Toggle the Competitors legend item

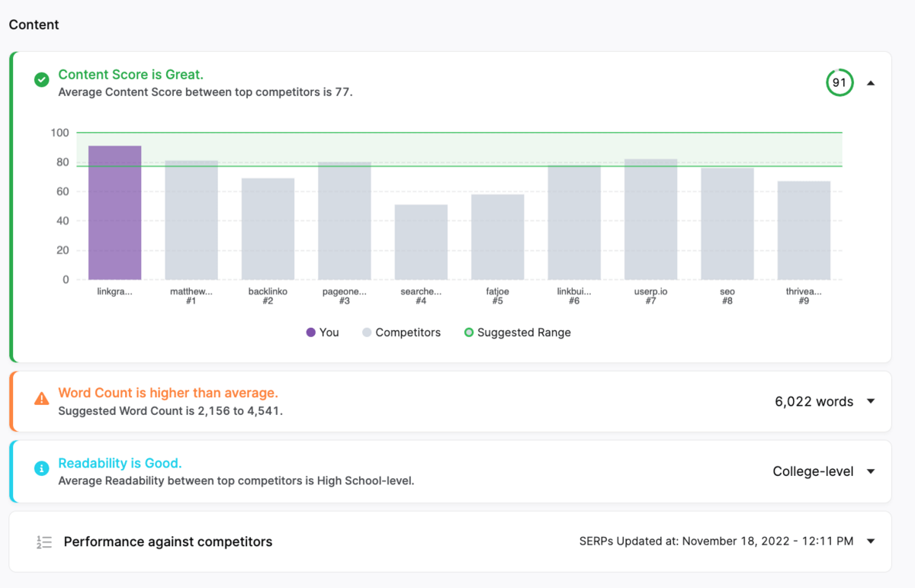402,333
